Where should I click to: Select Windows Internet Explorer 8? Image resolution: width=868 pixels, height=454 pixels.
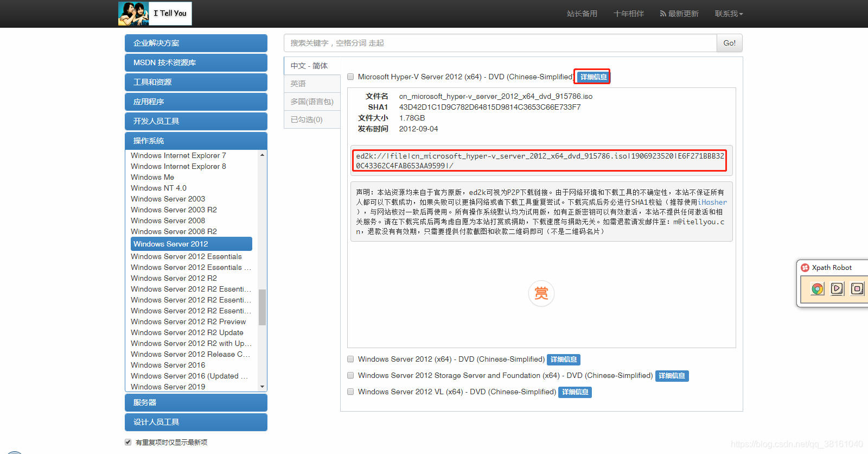click(x=178, y=166)
